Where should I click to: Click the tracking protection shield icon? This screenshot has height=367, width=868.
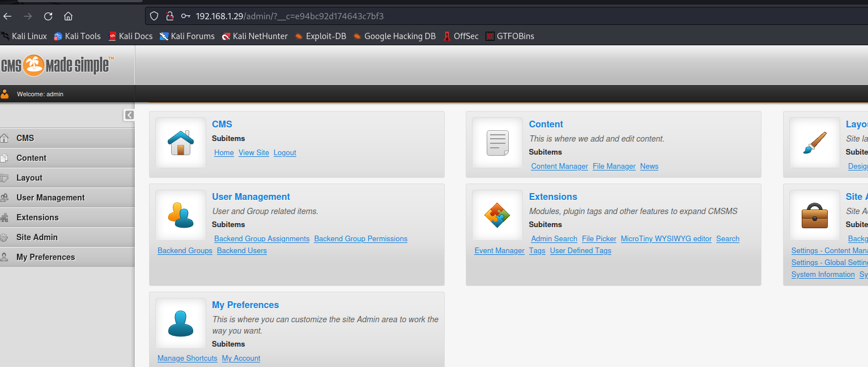154,16
